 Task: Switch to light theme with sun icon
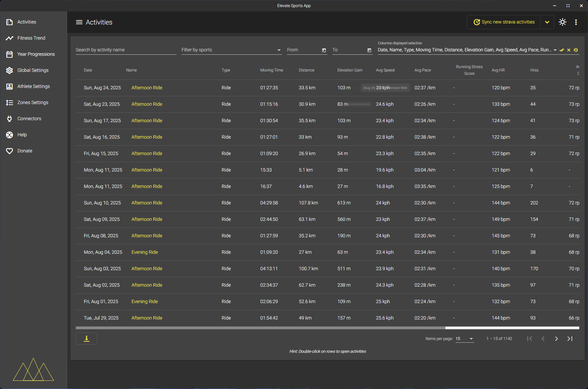point(563,22)
